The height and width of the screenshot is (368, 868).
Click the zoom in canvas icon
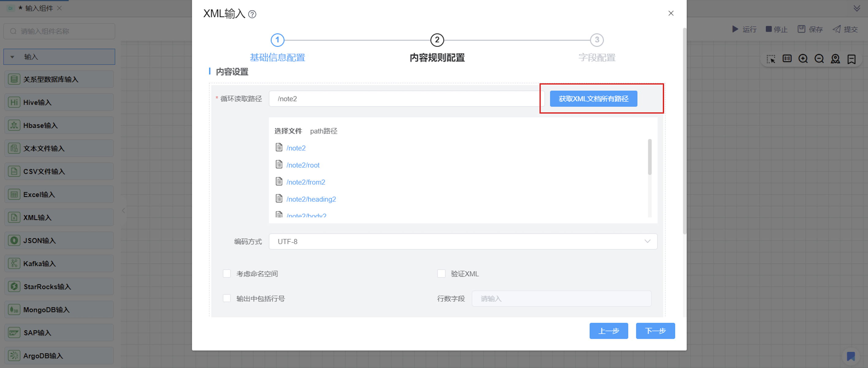coord(803,59)
